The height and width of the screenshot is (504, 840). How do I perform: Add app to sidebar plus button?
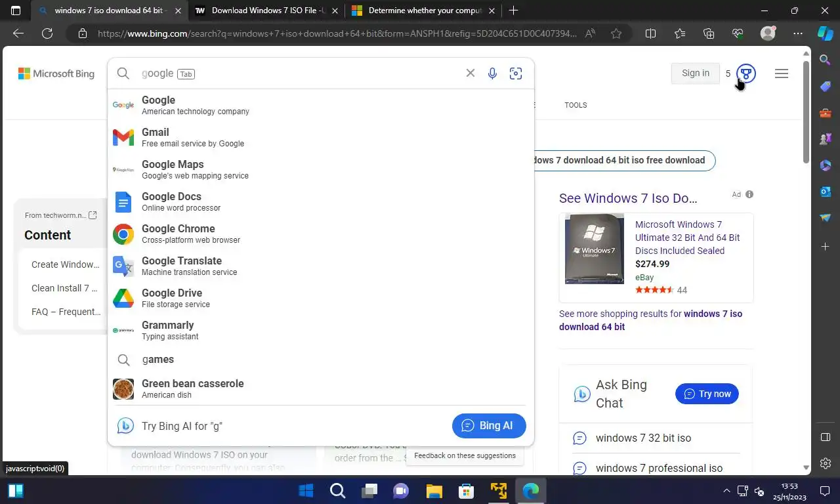point(826,247)
